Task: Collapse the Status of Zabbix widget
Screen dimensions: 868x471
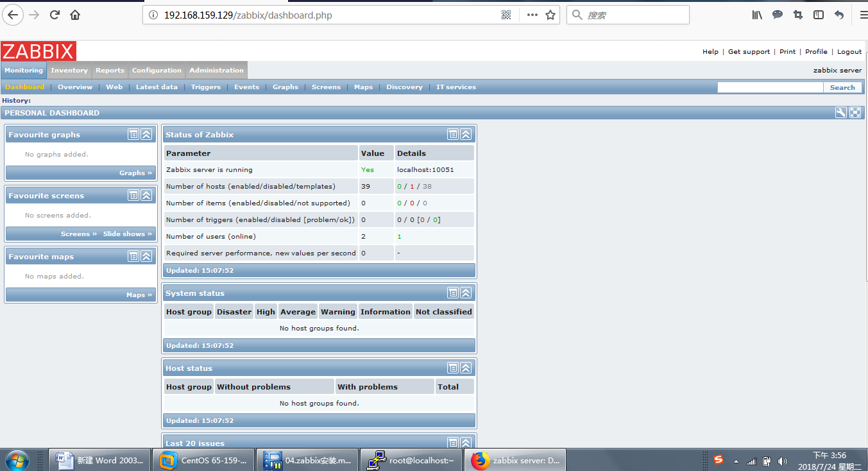Action: (466, 135)
